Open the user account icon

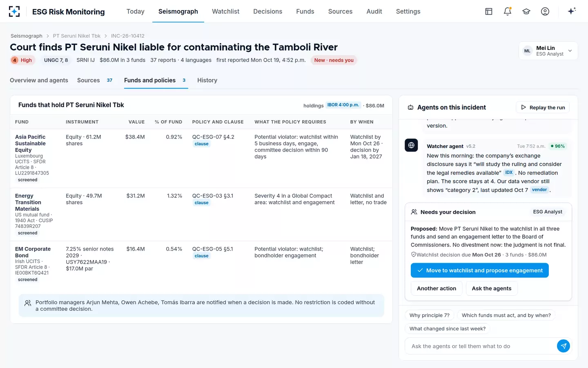pos(545,11)
